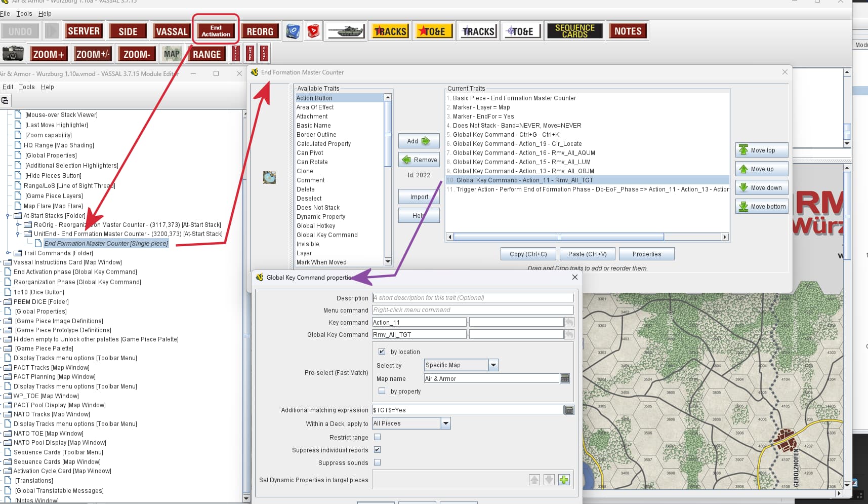
Task: Open the Tools menu in Module Editor
Action: (27, 87)
